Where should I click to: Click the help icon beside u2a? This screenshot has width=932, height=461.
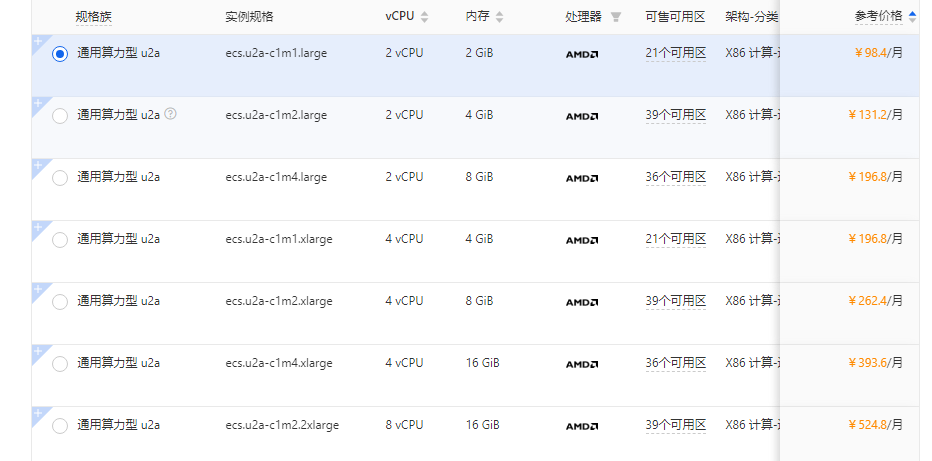click(x=171, y=114)
